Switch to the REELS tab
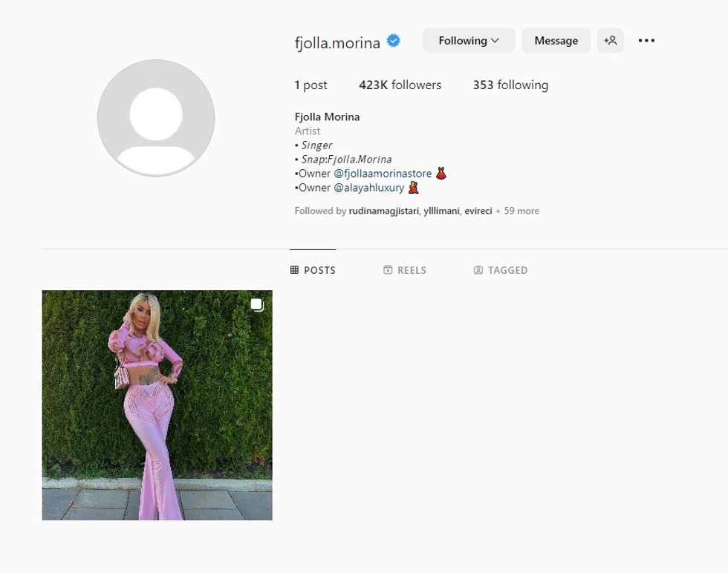This screenshot has width=728, height=573. click(x=405, y=270)
